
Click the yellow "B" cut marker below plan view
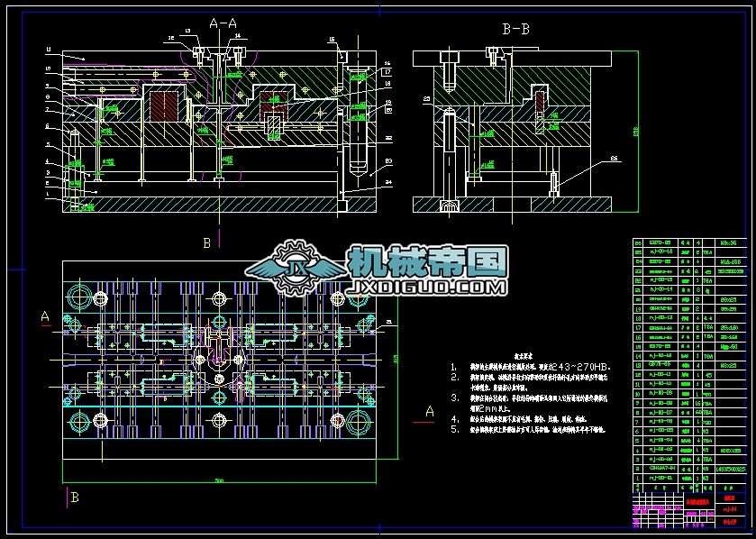pyautogui.click(x=75, y=498)
